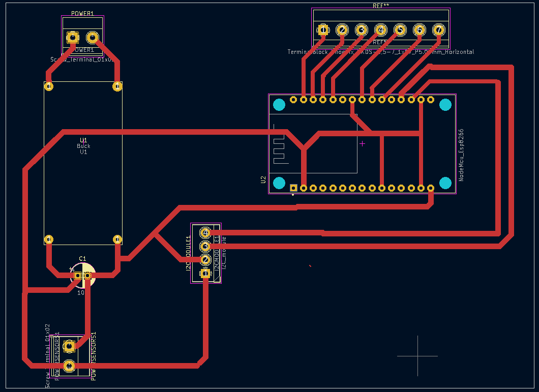Select pad 1 of the 7-pin terminal block

click(x=322, y=30)
